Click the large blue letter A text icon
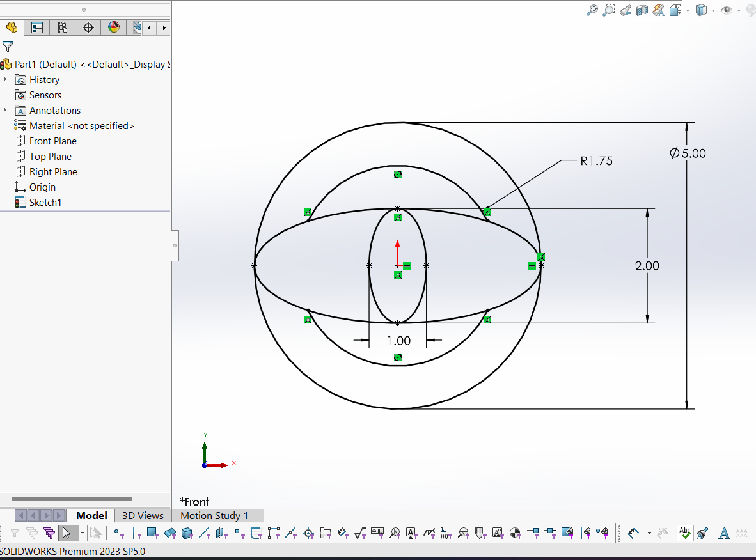The height and width of the screenshot is (560, 756). 723,533
